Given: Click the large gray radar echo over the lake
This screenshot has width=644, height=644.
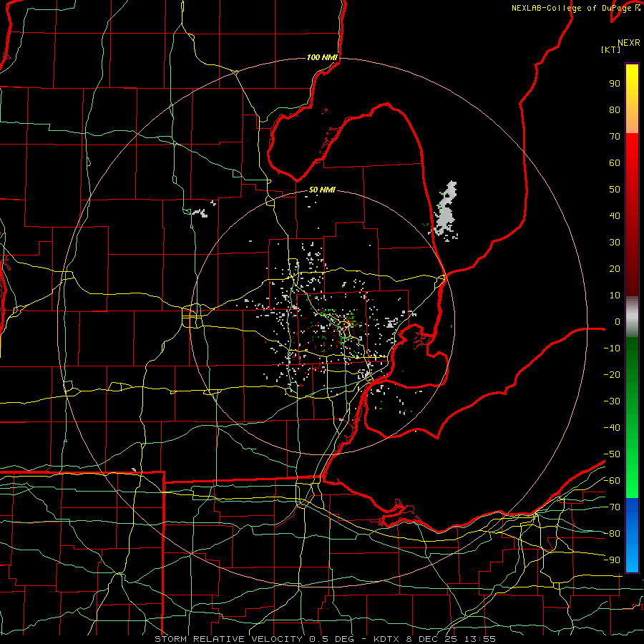Looking at the screenshot, I should click(446, 210).
